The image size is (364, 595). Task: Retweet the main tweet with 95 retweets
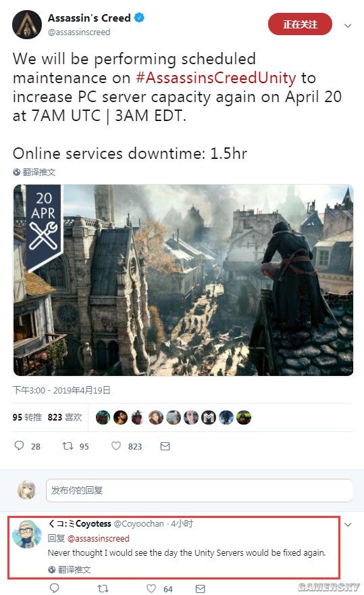(68, 446)
